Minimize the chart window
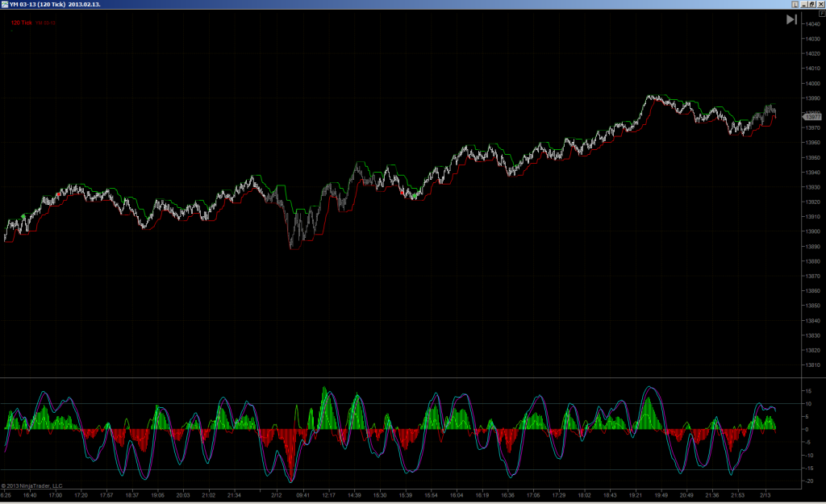Viewport: 826px width, 504px height. pos(804,4)
